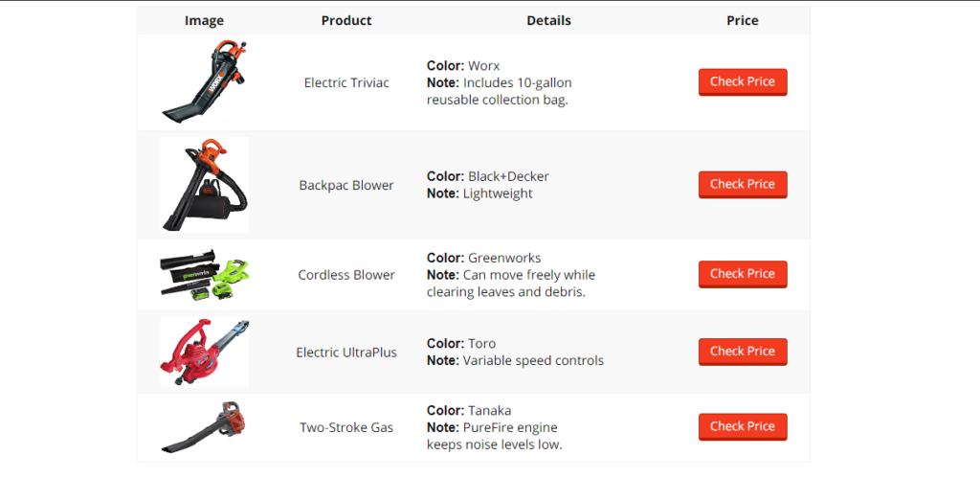Image resolution: width=980 pixels, height=478 pixels.
Task: Click the Worx Electric Triviac blower image
Action: click(204, 82)
